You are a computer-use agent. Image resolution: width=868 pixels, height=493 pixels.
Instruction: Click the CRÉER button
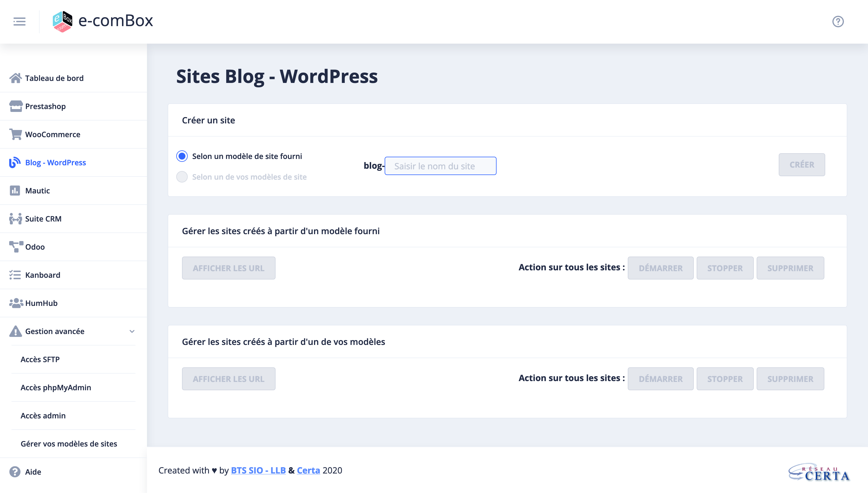pos(802,164)
